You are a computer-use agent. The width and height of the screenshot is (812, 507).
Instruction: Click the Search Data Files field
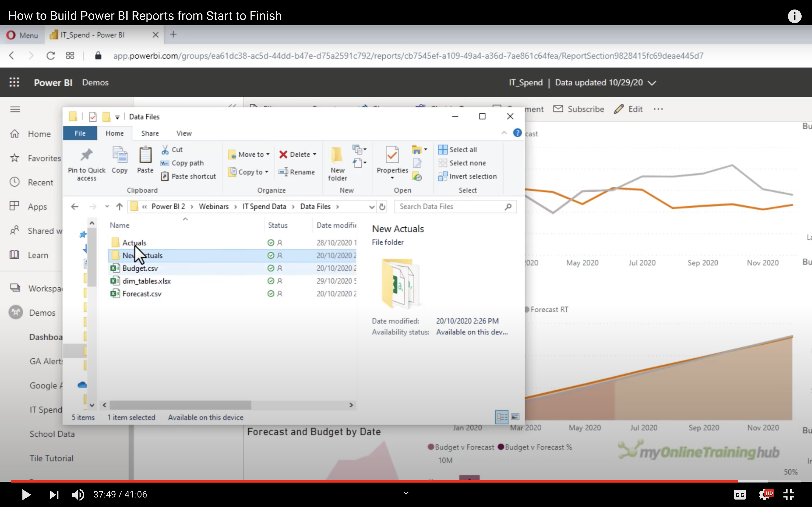pyautogui.click(x=450, y=207)
